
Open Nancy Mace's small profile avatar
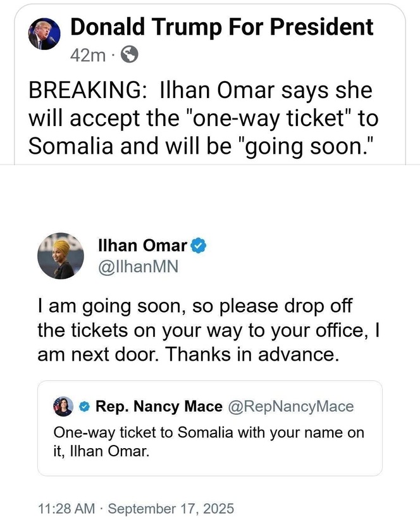(63, 406)
